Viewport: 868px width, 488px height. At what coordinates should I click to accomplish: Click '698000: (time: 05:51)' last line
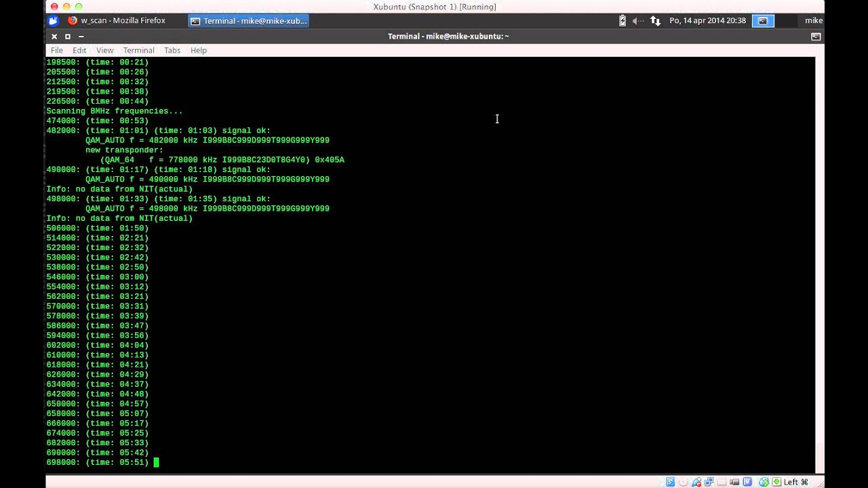pos(98,462)
